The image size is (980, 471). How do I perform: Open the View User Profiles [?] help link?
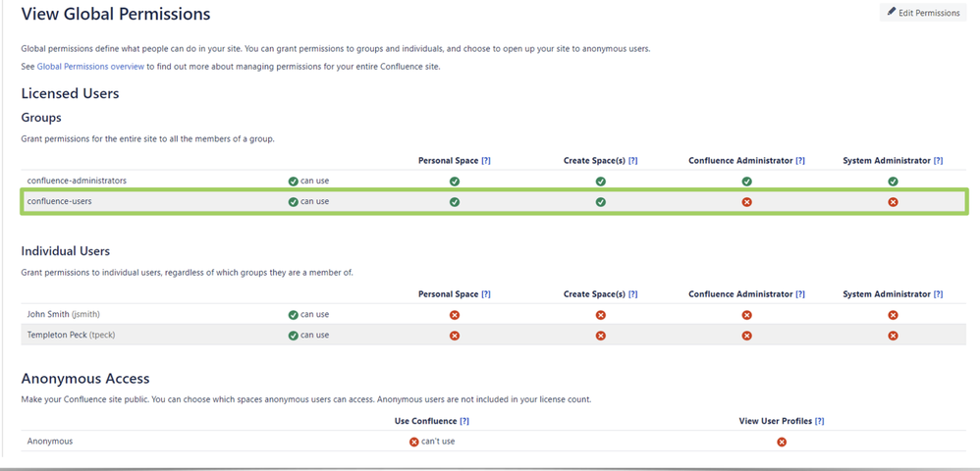point(819,421)
